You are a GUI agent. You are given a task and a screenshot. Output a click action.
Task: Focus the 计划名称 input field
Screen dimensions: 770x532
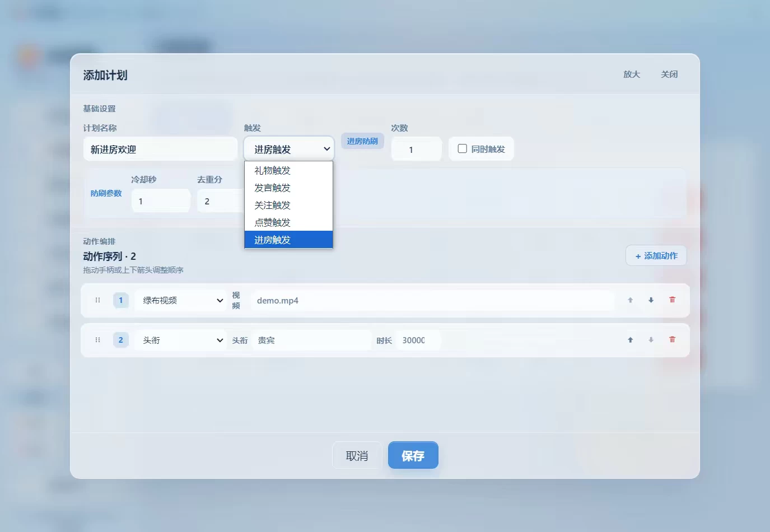pos(161,150)
